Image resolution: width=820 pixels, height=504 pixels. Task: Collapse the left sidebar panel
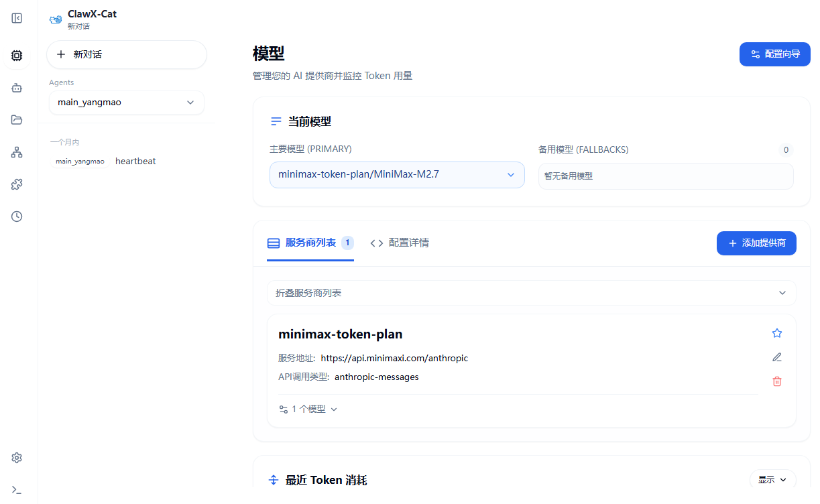(16, 18)
